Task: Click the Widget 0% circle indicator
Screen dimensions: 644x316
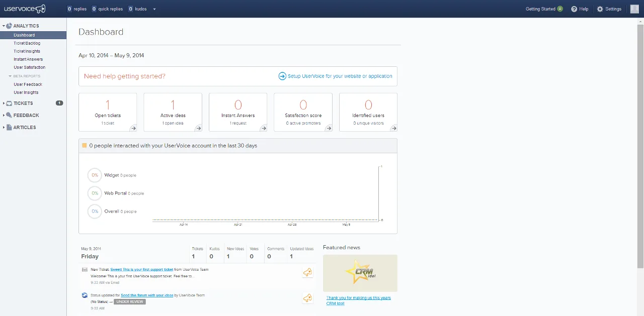Action: (x=95, y=175)
